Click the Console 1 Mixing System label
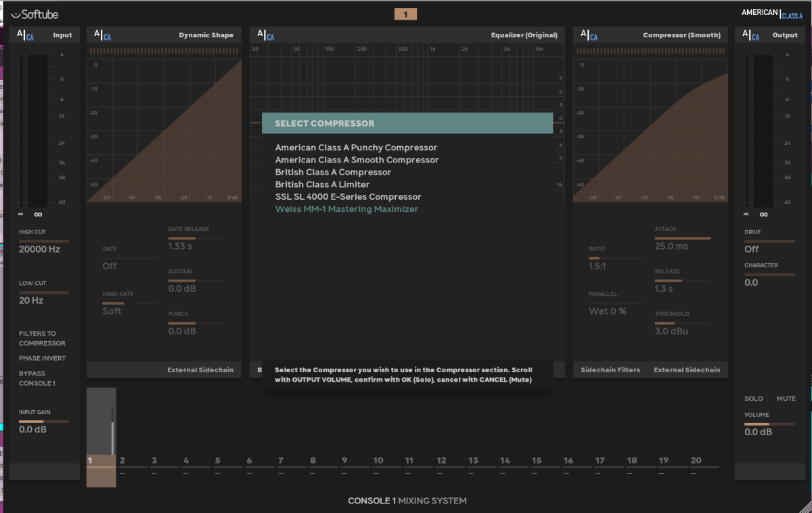812x513 pixels. [407, 501]
